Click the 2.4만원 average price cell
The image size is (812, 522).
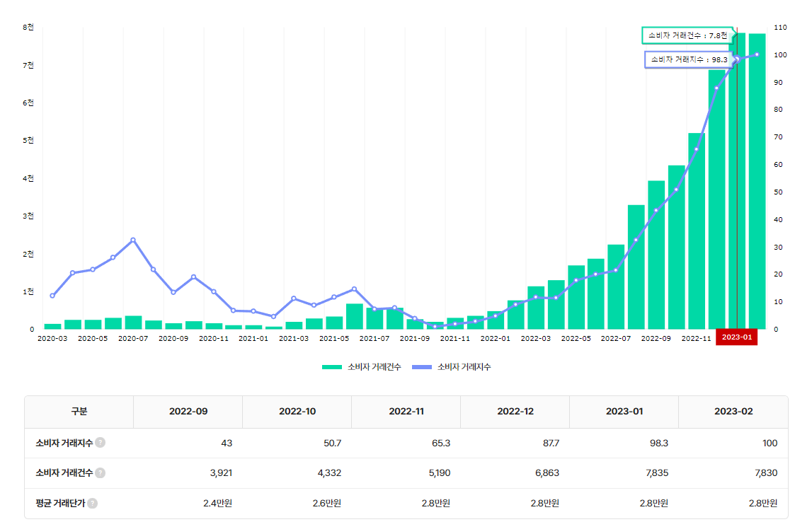[217, 503]
